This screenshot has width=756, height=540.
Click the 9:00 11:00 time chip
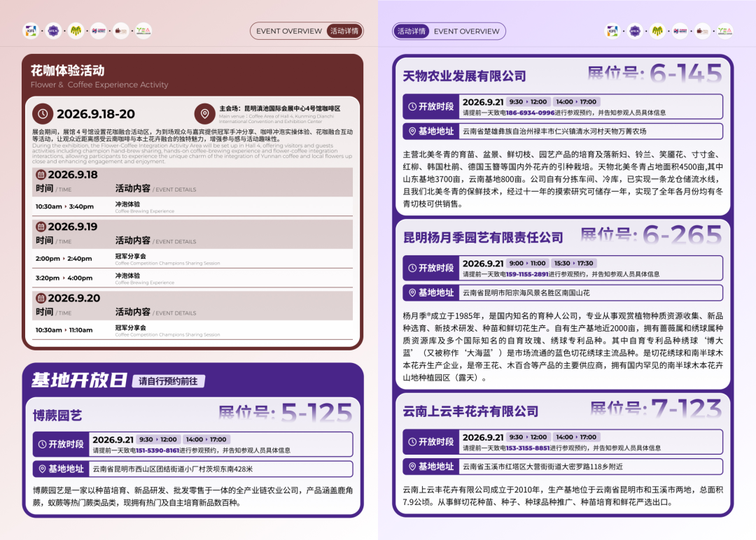tap(528, 263)
